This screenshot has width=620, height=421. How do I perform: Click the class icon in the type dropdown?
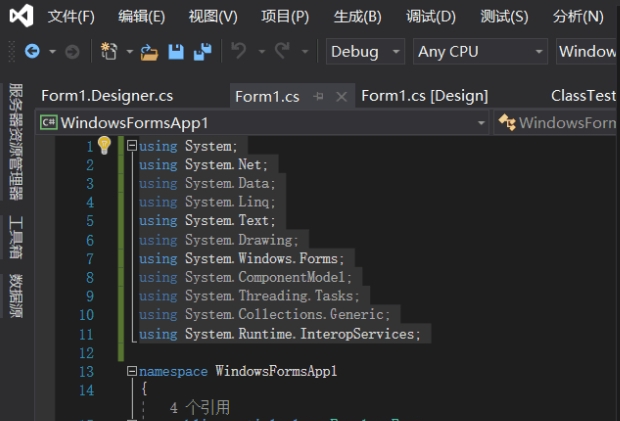[x=507, y=122]
